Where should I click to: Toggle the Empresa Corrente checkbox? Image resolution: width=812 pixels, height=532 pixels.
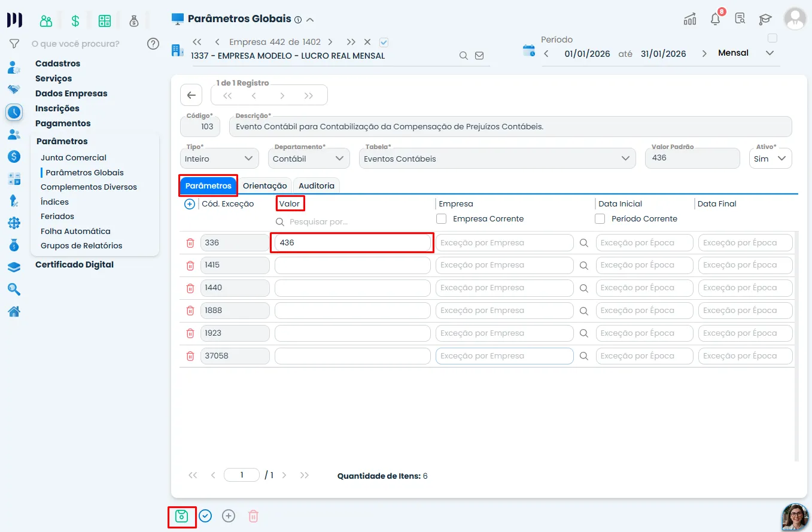coord(442,219)
